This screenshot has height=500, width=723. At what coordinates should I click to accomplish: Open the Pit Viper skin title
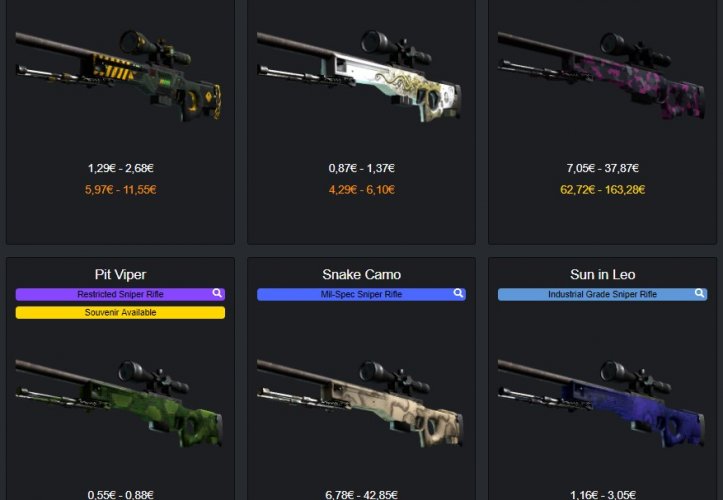[x=120, y=274]
